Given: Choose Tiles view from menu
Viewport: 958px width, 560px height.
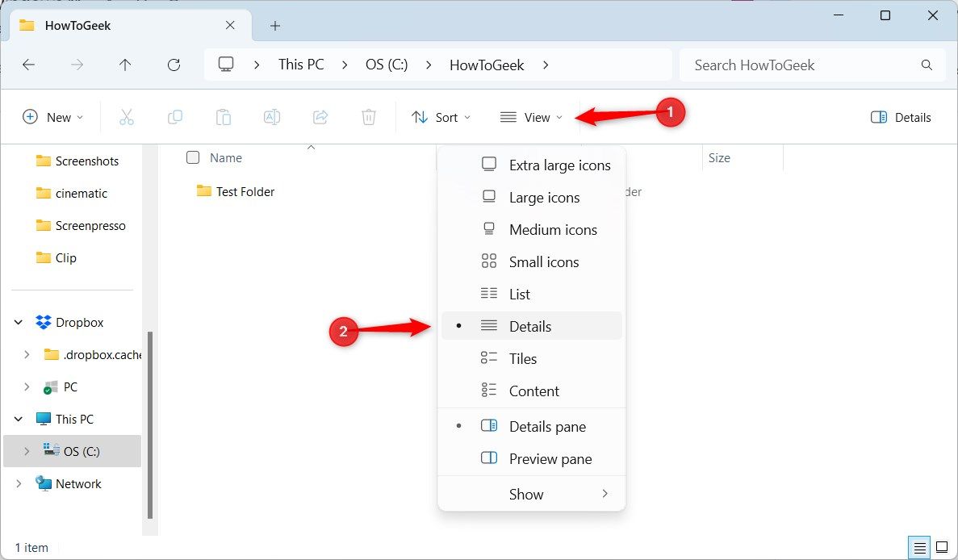Looking at the screenshot, I should coord(532,358).
